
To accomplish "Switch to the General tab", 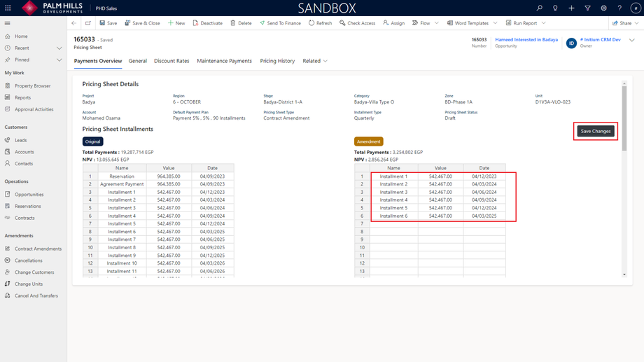I will click(x=138, y=61).
